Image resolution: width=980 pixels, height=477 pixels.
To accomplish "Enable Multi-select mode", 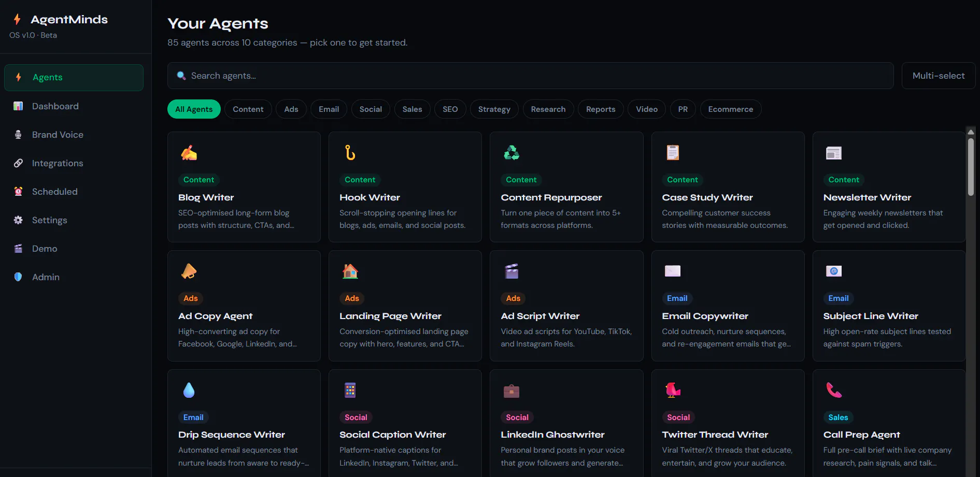I will [x=938, y=76].
